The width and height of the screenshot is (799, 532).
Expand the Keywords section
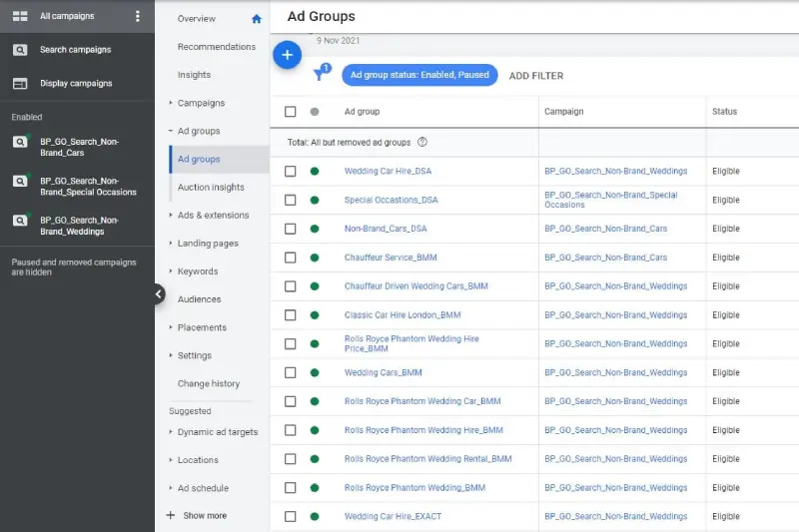click(x=171, y=270)
